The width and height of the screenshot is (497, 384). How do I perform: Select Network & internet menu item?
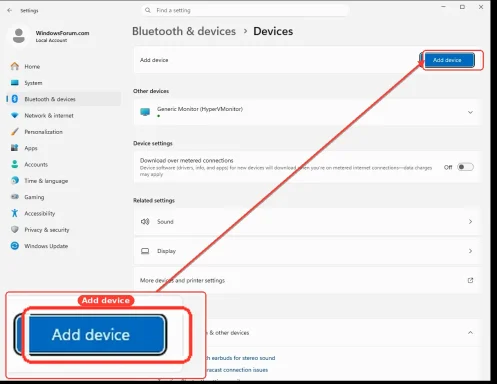[x=64, y=115]
